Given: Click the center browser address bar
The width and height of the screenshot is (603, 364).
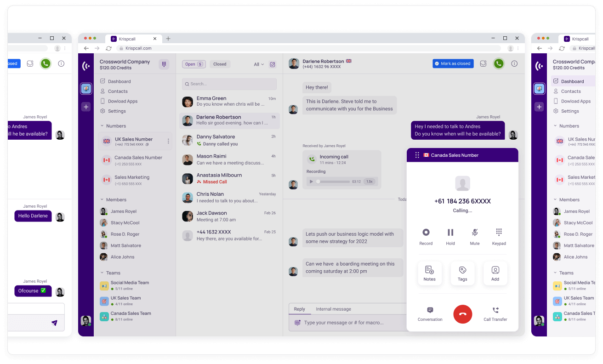Looking at the screenshot, I should pos(309,48).
